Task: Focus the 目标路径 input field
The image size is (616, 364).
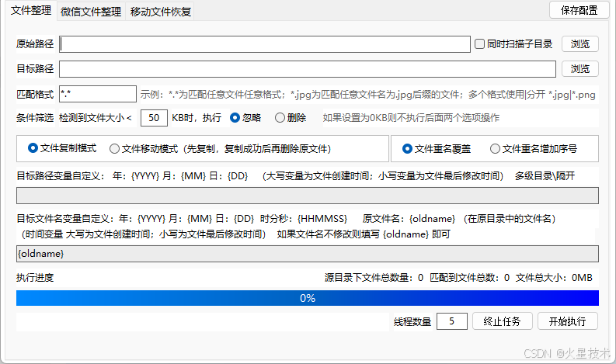Action: pos(308,69)
